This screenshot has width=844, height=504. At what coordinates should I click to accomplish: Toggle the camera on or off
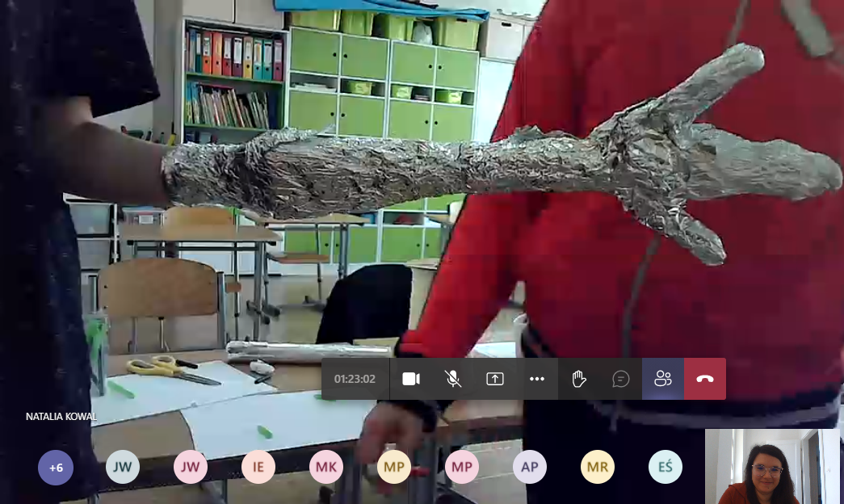[x=411, y=379]
